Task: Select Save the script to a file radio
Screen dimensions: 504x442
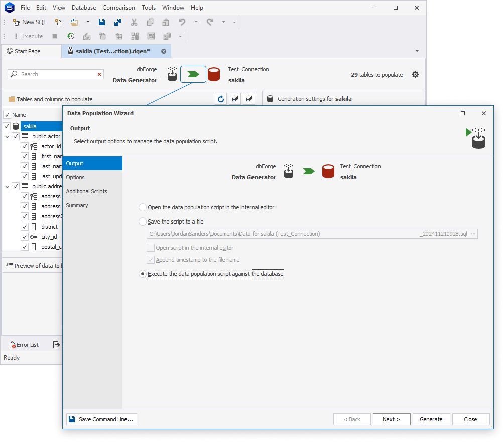Action: tap(143, 222)
